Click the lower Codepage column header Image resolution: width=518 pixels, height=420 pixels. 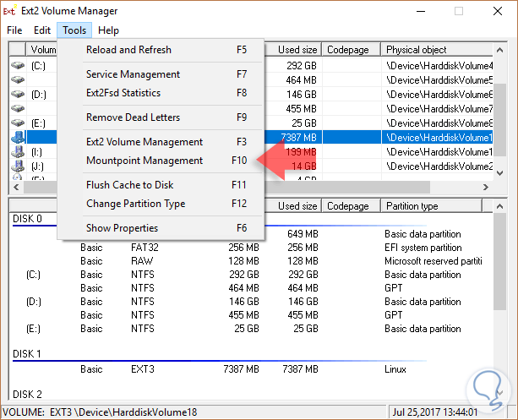pos(352,206)
